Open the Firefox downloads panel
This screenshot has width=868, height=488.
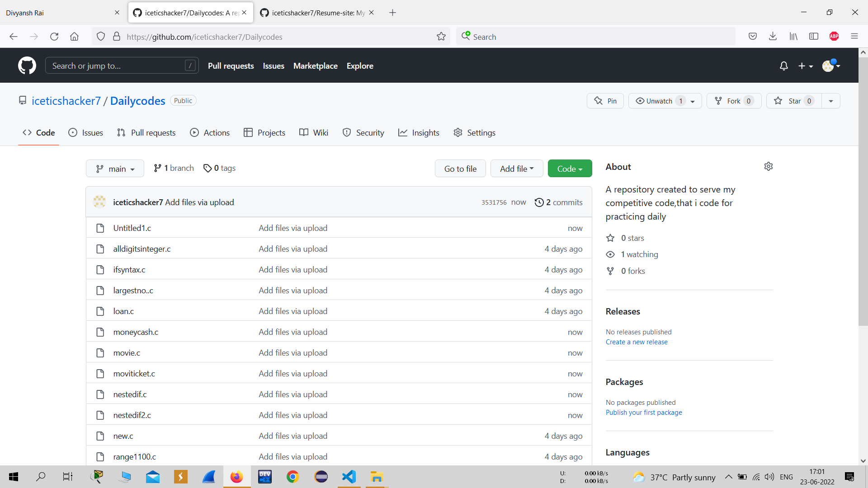pos(773,37)
